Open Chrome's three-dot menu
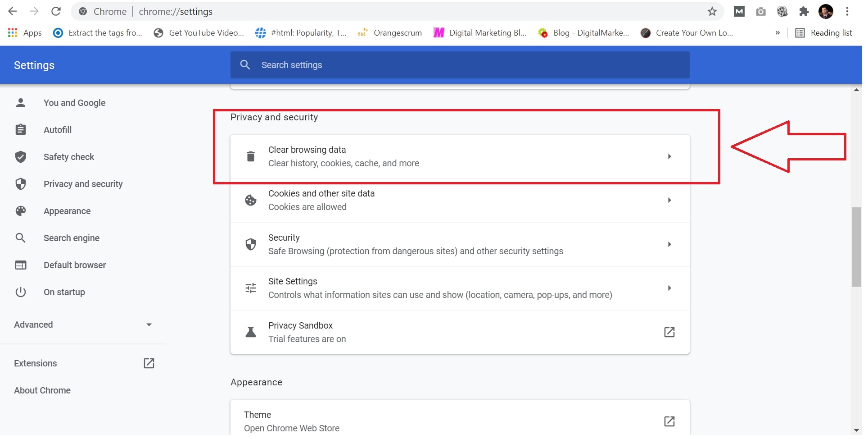Screen dimensions: 868x439 [x=848, y=11]
